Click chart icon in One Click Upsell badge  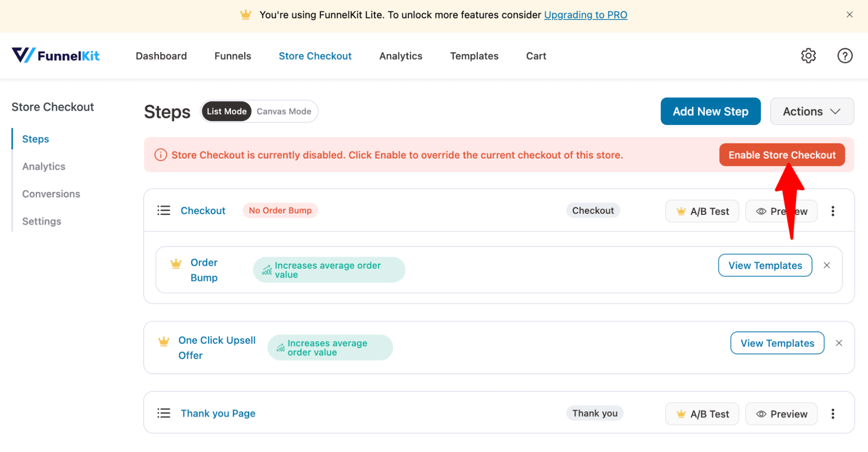(x=281, y=348)
